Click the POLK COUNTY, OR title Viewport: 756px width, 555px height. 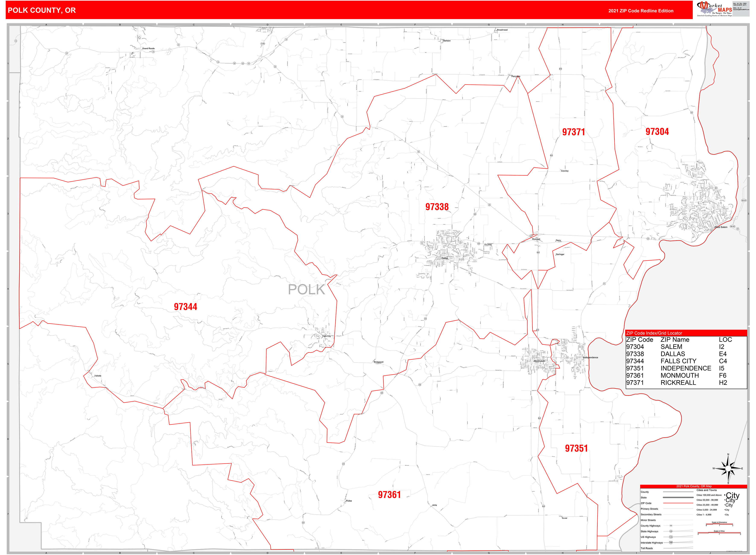click(x=42, y=10)
